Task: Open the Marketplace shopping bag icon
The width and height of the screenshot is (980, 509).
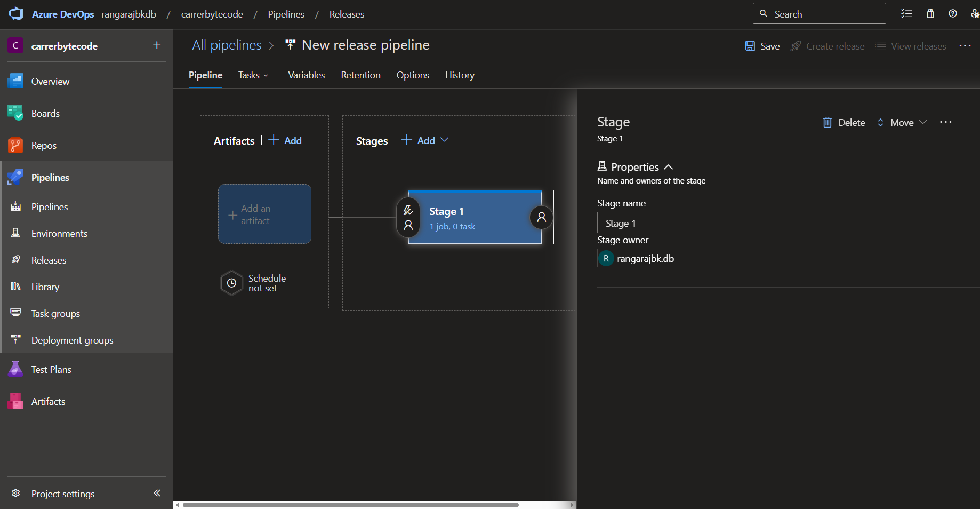Action: click(930, 14)
